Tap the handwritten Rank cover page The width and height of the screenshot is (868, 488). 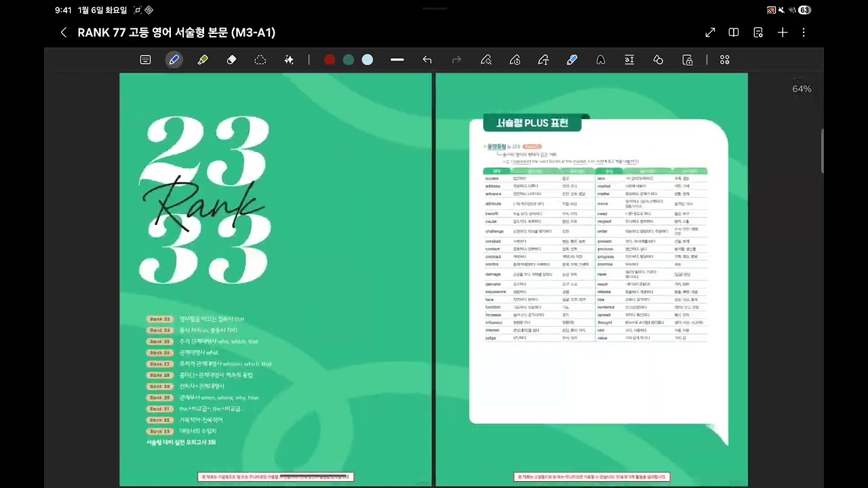pos(275,279)
